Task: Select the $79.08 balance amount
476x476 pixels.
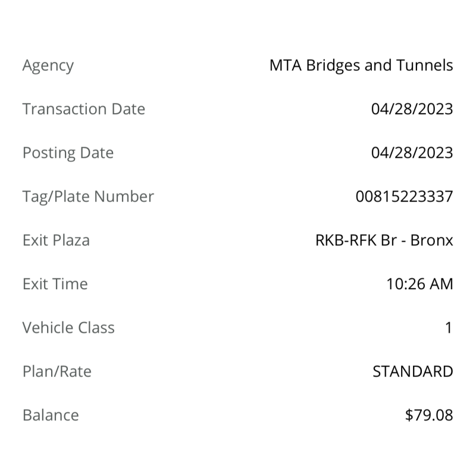Action: (429, 415)
